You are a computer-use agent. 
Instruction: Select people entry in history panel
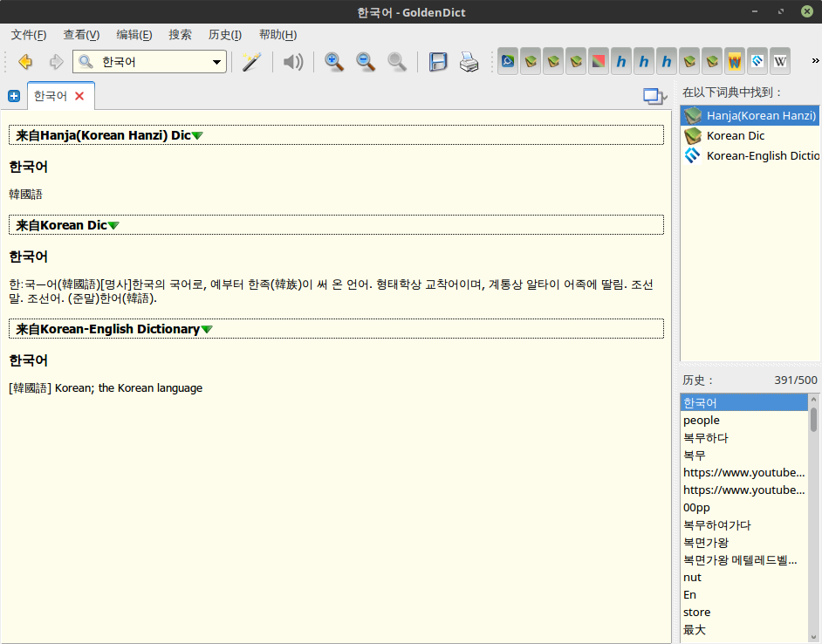click(x=701, y=420)
